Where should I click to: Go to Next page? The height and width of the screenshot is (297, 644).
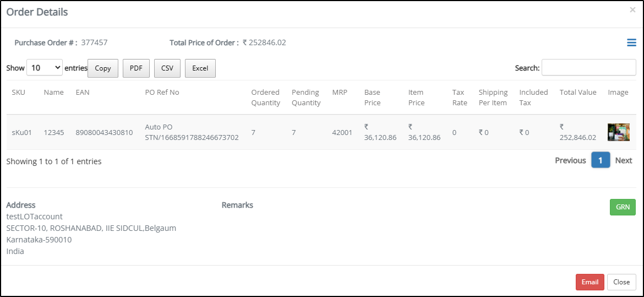(624, 160)
